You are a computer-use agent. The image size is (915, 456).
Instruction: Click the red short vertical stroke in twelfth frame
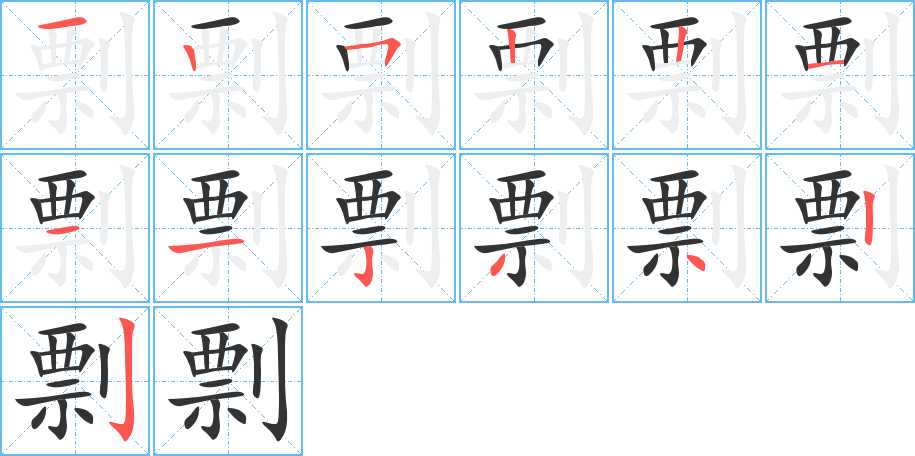pyautogui.click(x=868, y=218)
